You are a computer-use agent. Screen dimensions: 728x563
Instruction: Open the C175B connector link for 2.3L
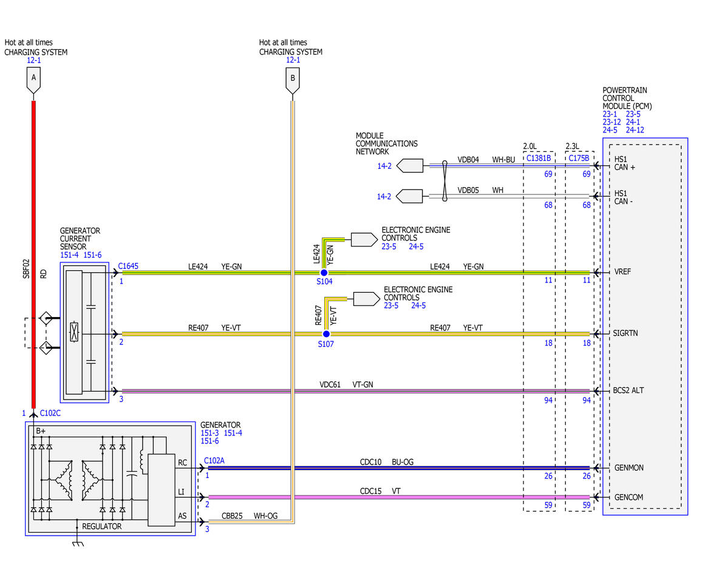coord(579,158)
